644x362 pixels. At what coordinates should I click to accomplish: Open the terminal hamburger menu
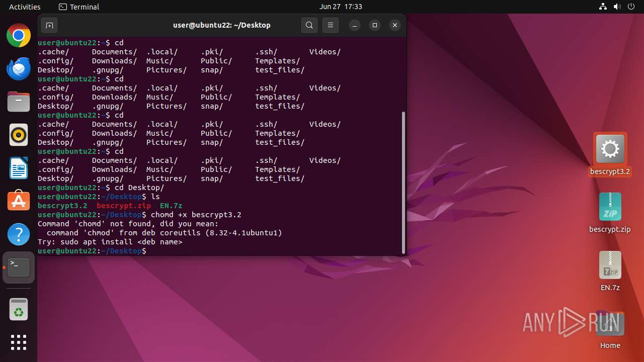click(331, 25)
